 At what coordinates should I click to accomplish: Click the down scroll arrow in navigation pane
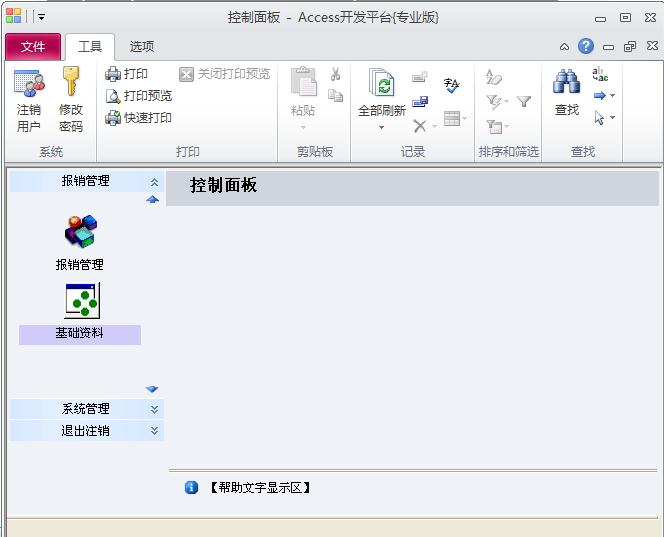pos(152,389)
